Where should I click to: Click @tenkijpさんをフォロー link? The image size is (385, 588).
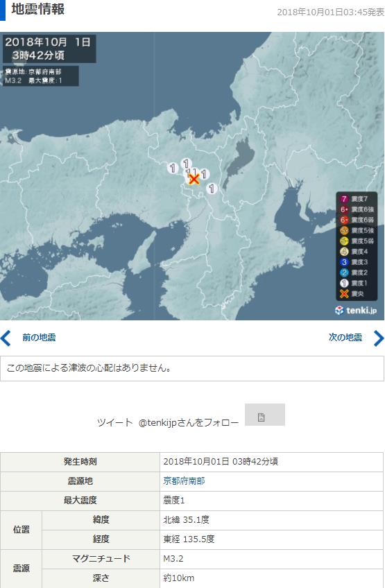click(189, 423)
